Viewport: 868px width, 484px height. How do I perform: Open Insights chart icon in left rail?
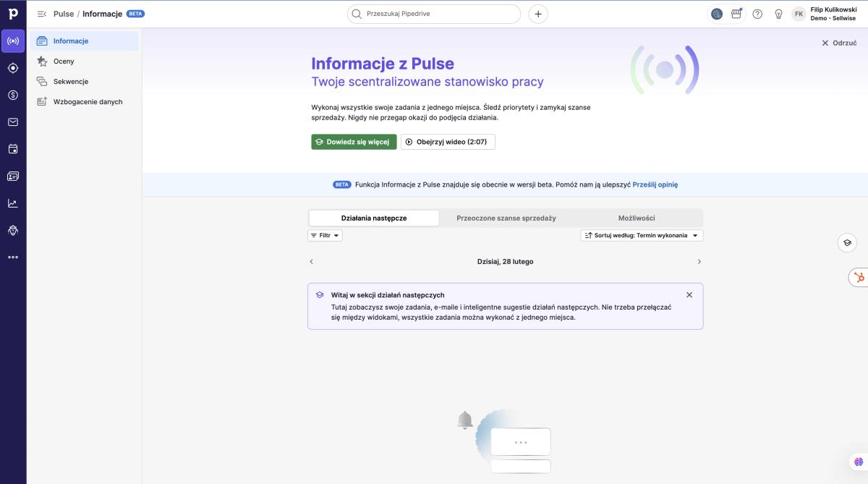[13, 203]
